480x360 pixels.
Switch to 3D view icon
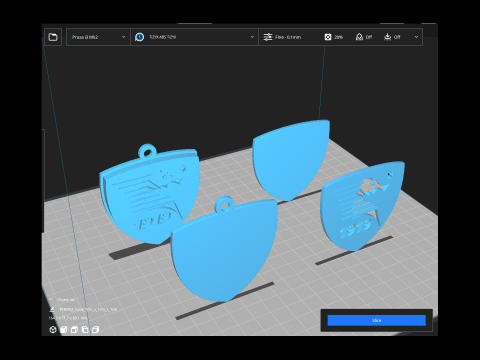click(53, 330)
